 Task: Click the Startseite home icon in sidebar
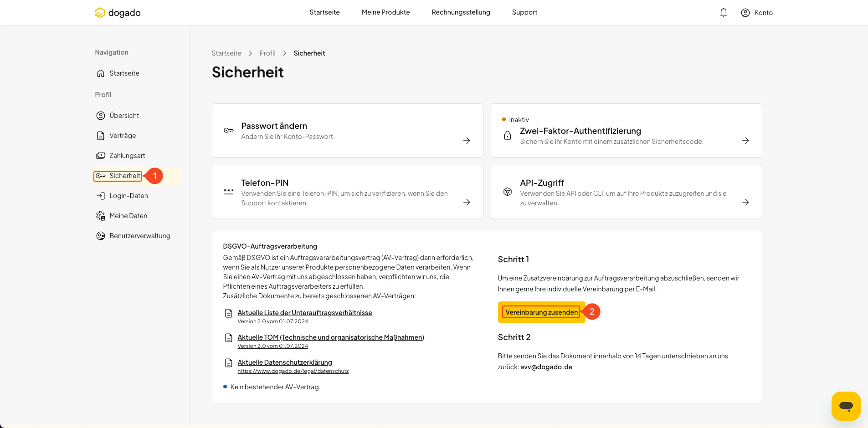(101, 73)
